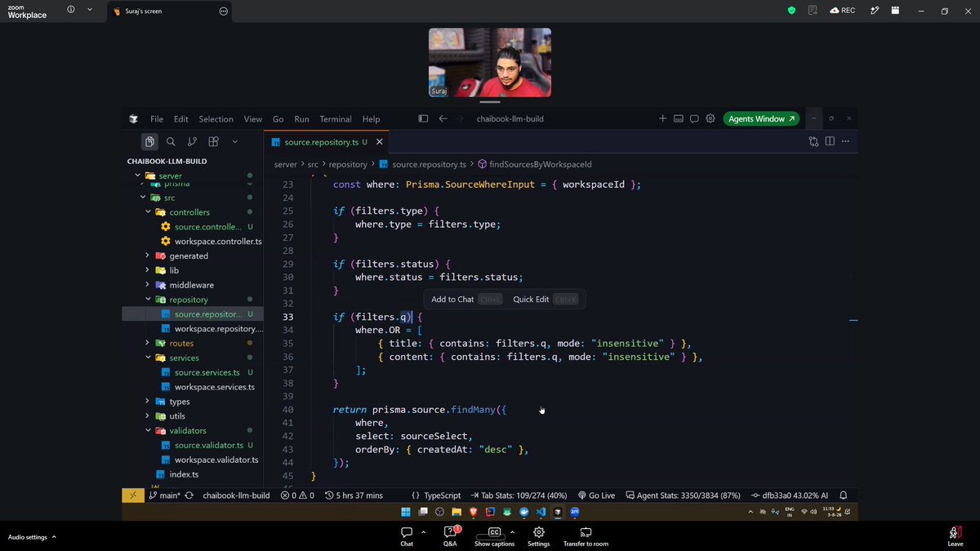Click the plus icon in title bar

662,118
